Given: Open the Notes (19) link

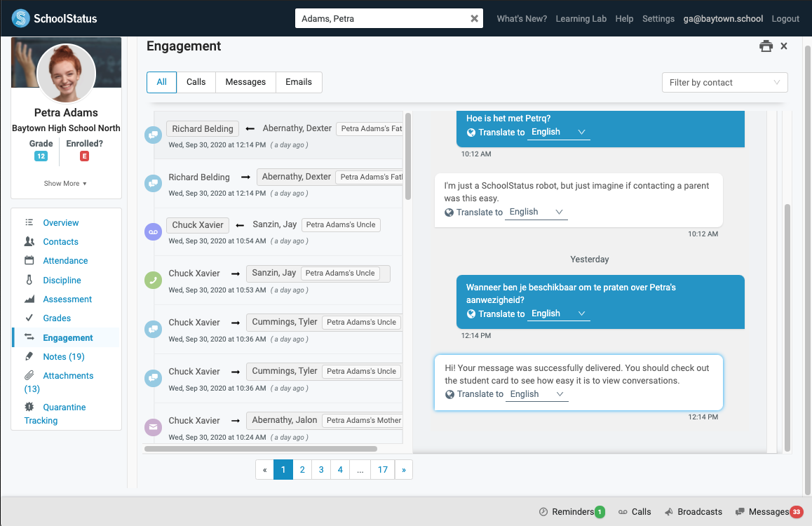Looking at the screenshot, I should (64, 356).
